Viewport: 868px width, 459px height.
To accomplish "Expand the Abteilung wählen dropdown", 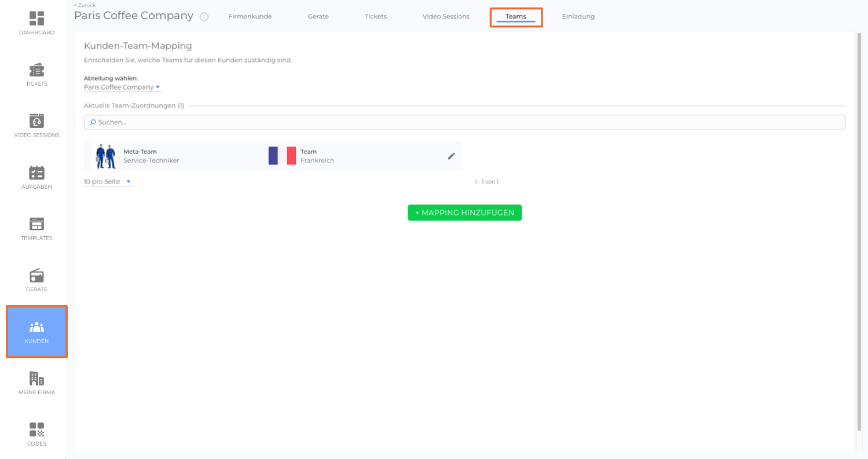I will (x=122, y=87).
